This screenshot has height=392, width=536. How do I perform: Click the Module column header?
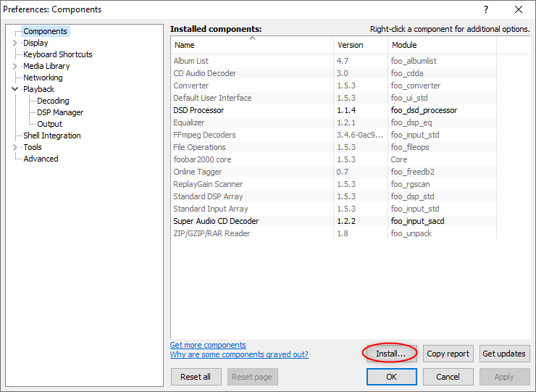(442, 45)
